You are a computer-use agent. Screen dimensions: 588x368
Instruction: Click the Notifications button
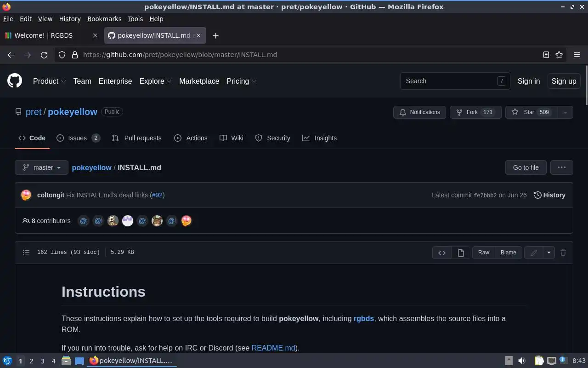point(419,112)
